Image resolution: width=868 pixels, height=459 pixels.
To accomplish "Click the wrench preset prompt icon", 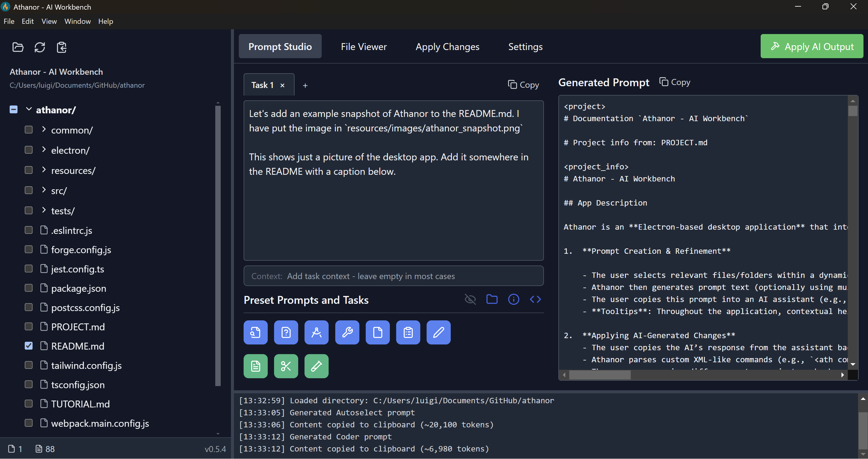I will point(347,332).
